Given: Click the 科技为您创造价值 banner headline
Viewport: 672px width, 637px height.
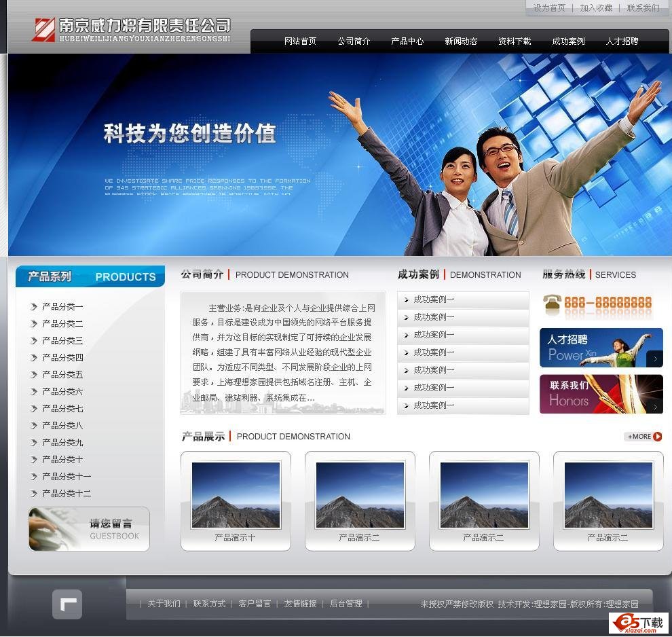Looking at the screenshot, I should pyautogui.click(x=190, y=133).
